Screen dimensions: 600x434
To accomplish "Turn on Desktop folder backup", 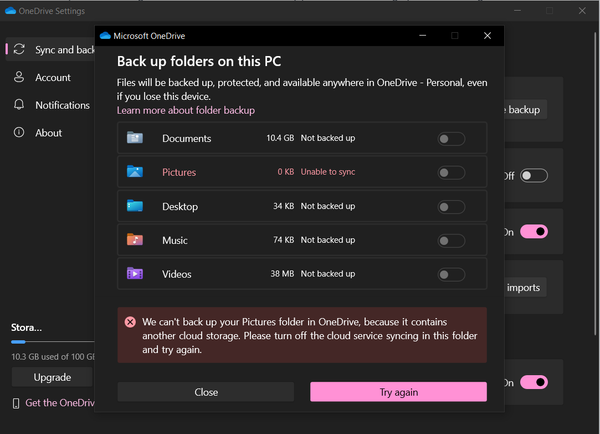I will 451,207.
